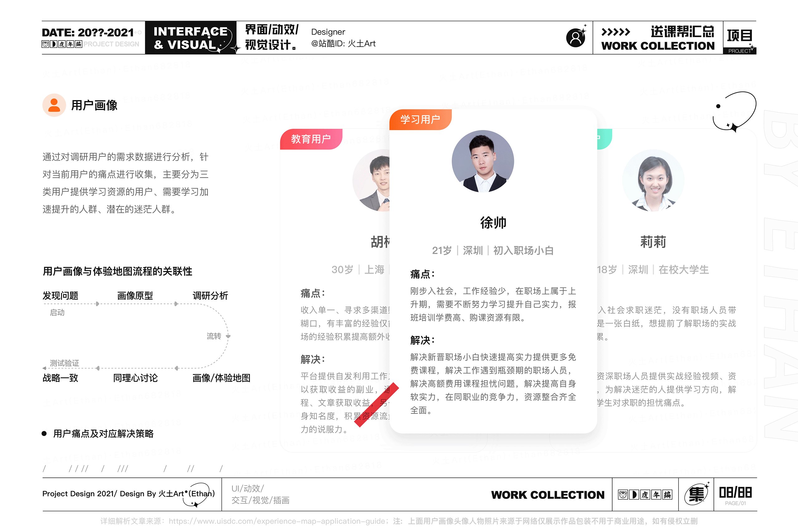The height and width of the screenshot is (532, 798).
Task: Click the 解决 heading on 教育用户 card
Action: tap(313, 359)
